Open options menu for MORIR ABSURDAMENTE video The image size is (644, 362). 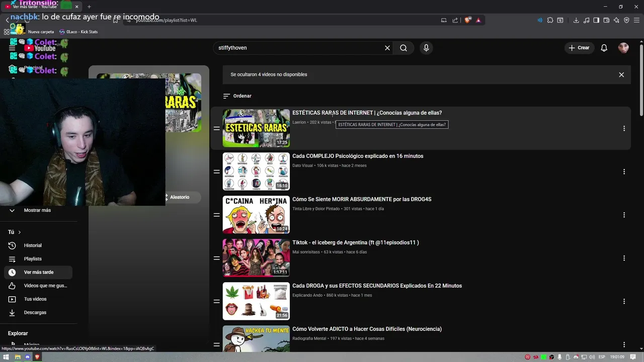[624, 215]
